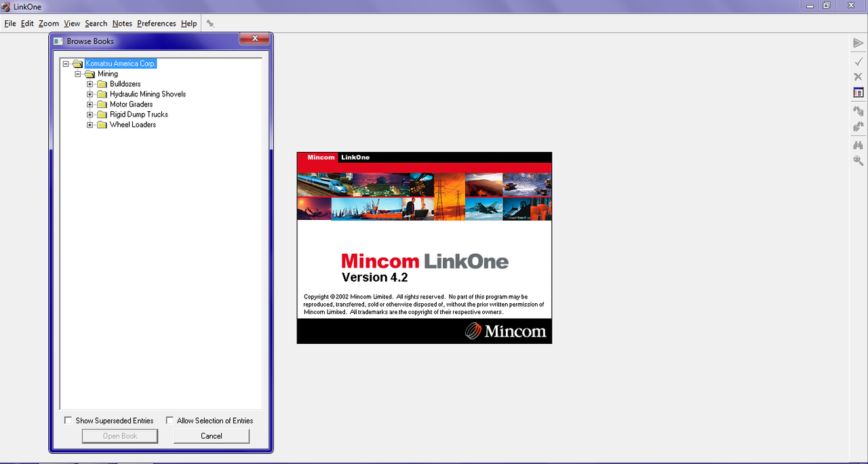Click the Rigid Dump Trucks folder icon
The image size is (868, 464).
pyautogui.click(x=102, y=115)
